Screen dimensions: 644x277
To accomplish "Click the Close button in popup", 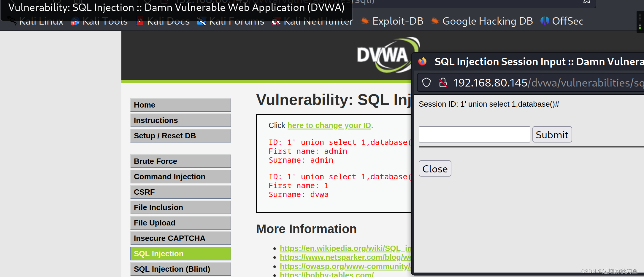I will click(435, 169).
